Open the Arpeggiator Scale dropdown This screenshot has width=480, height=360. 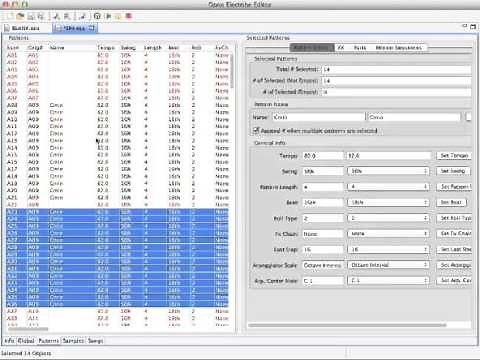pos(388,265)
